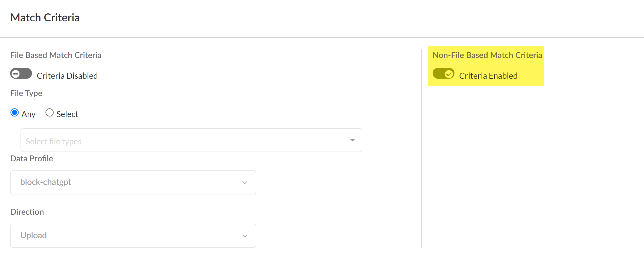Click the chevron icon in Direction box
This screenshot has width=644, height=259.
(245, 236)
